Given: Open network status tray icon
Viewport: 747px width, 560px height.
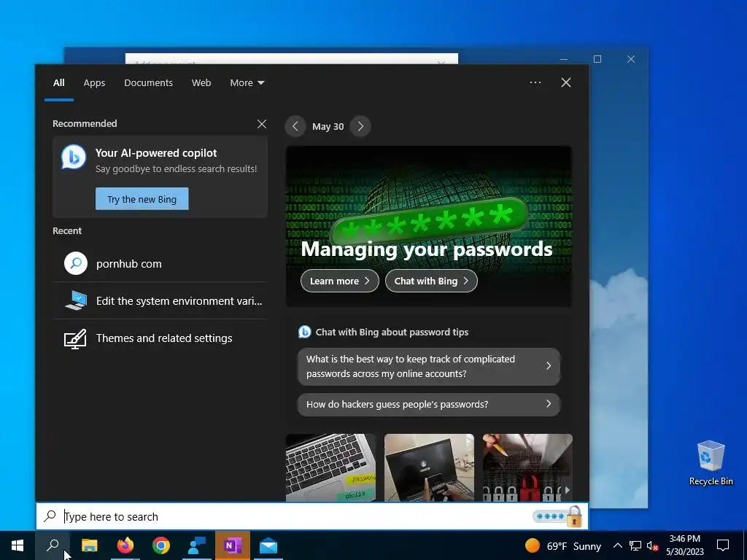Looking at the screenshot, I should point(635,545).
